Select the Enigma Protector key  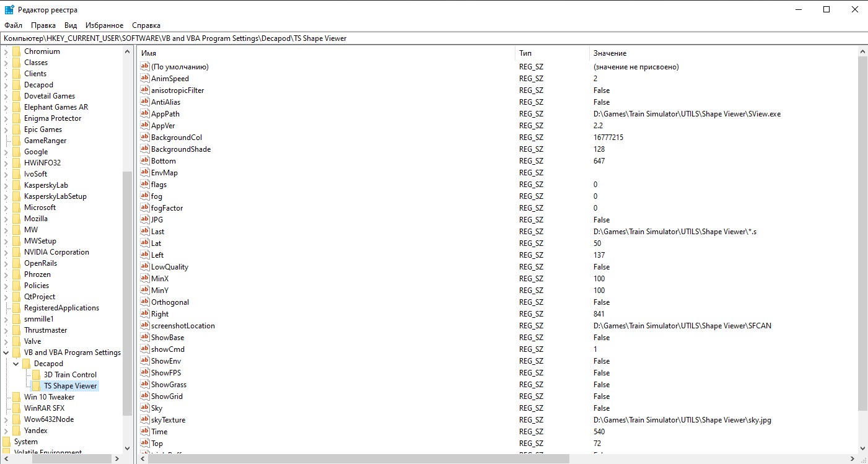pyautogui.click(x=53, y=118)
